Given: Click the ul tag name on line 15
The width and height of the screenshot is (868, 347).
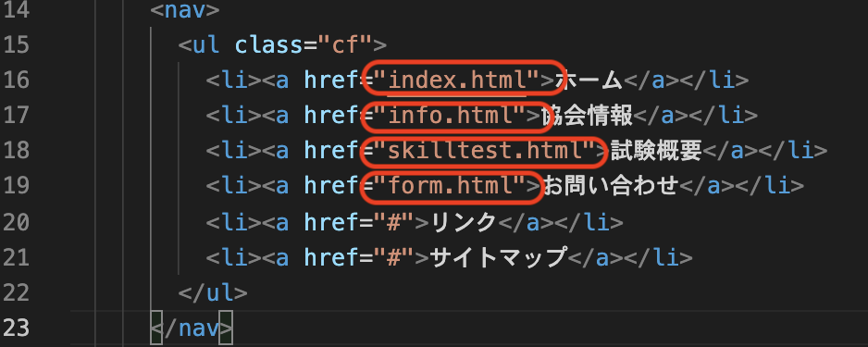Looking at the screenshot, I should [206, 45].
